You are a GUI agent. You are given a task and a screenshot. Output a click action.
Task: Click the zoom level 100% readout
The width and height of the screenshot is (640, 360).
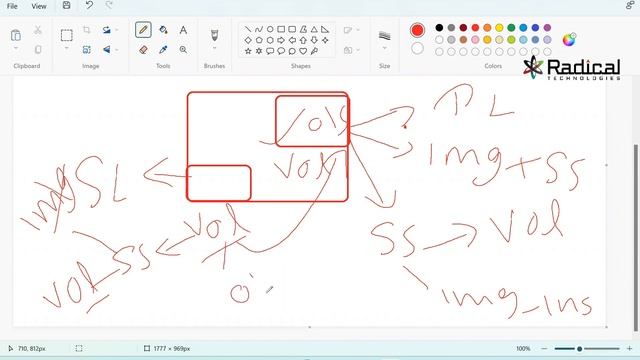[523, 349]
